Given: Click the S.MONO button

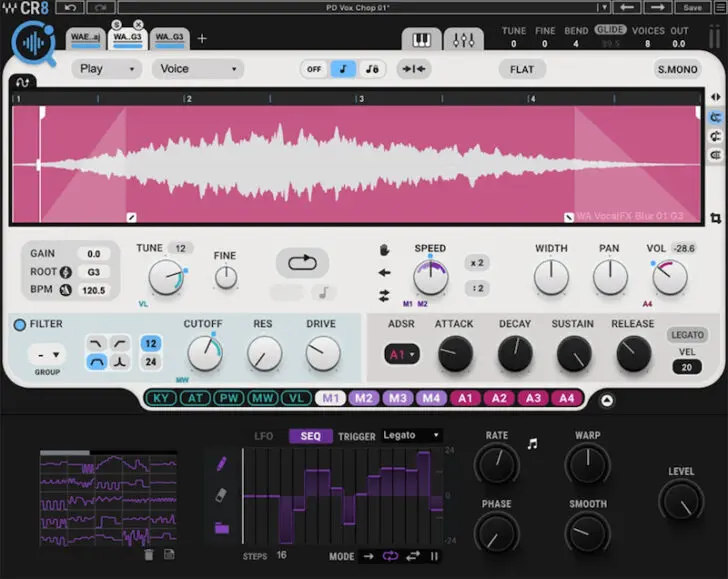Looking at the screenshot, I should (677, 69).
